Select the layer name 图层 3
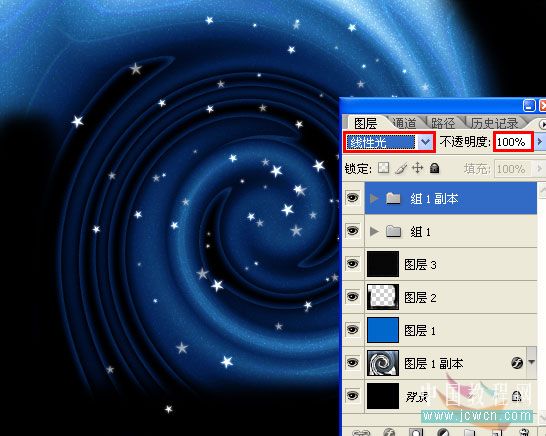This screenshot has width=546, height=436. pos(420,265)
